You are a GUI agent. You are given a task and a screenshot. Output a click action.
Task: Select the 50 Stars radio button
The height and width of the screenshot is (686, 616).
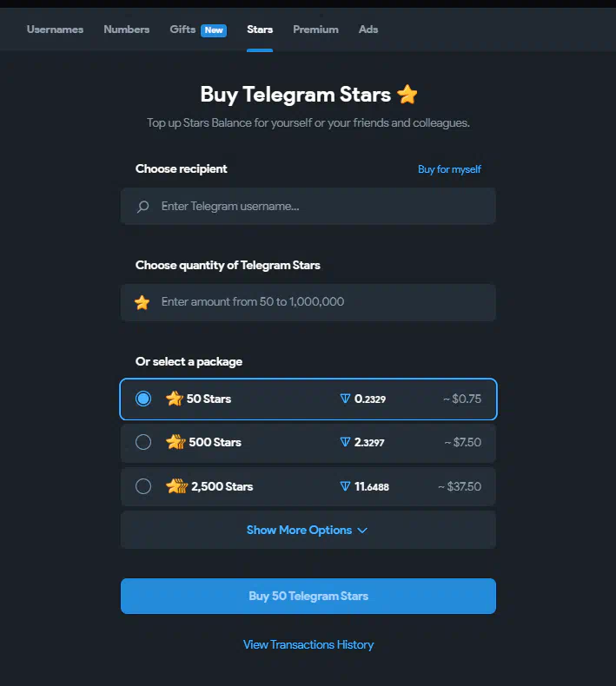click(143, 399)
